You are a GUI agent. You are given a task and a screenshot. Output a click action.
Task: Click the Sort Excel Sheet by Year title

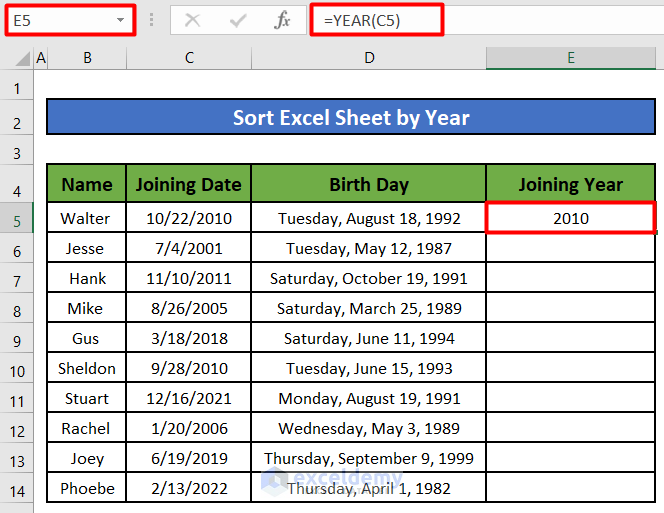[x=351, y=117]
